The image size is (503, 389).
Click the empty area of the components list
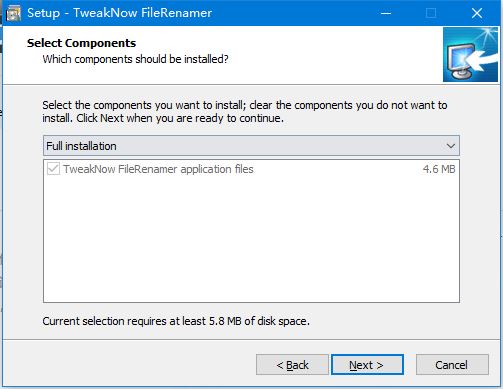click(x=251, y=240)
